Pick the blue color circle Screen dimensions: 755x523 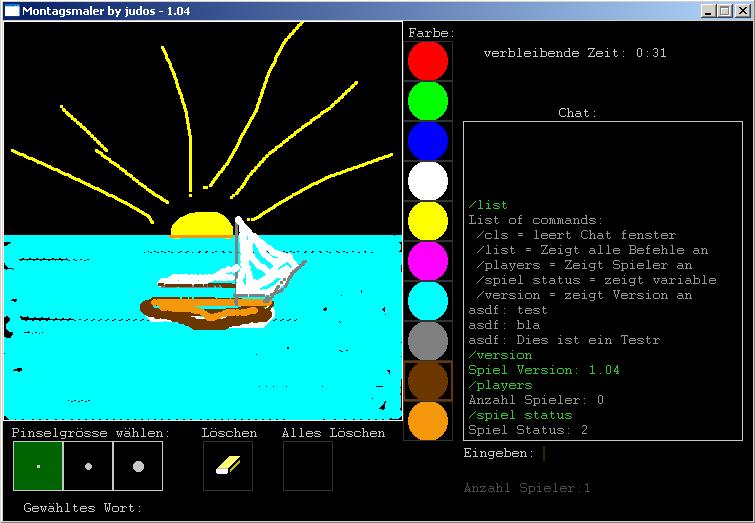point(428,141)
